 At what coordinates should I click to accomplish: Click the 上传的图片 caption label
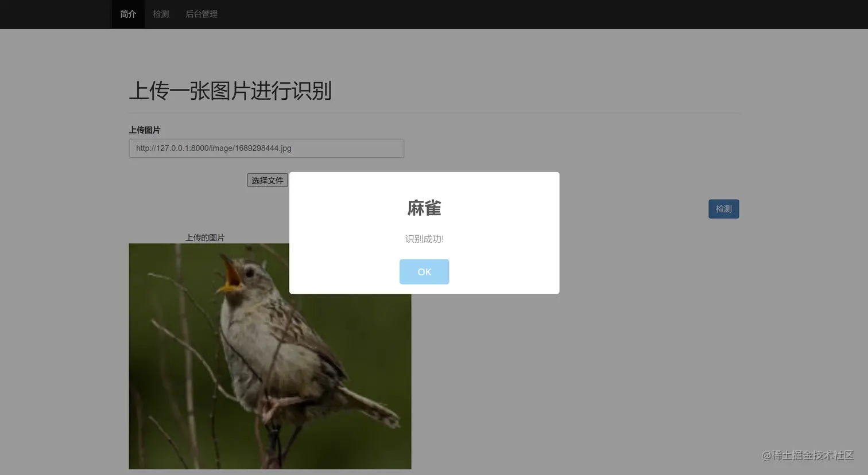coord(205,237)
